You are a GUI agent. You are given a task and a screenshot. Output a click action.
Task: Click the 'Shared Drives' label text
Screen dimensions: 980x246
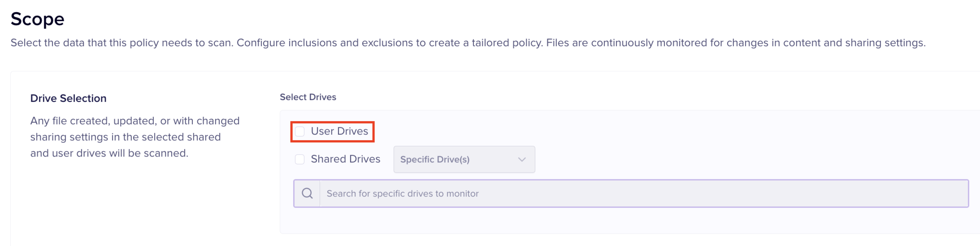point(345,159)
